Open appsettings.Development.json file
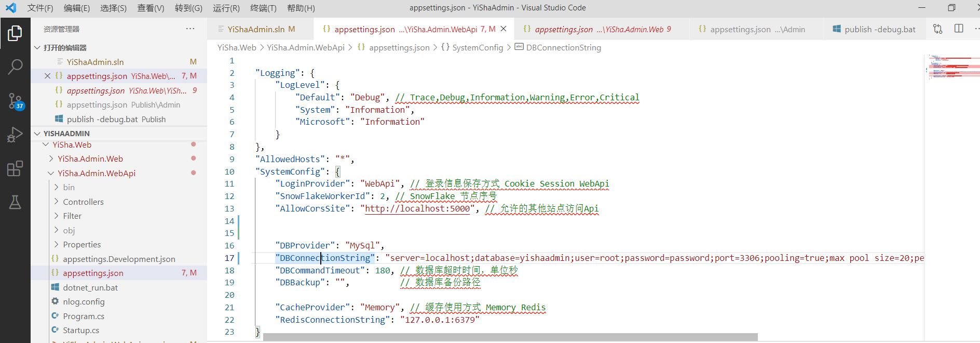Image resolution: width=980 pixels, height=343 pixels. [119, 259]
